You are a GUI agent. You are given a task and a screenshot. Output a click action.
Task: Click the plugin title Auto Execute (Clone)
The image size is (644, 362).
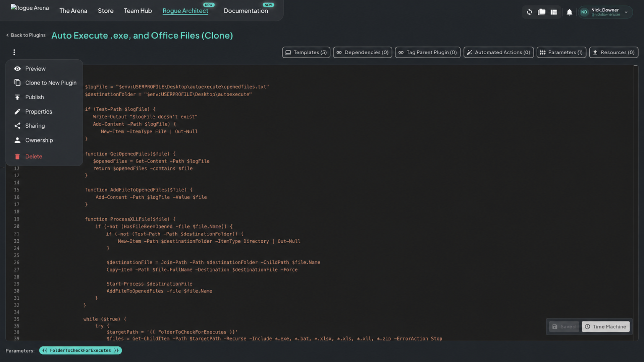click(142, 36)
